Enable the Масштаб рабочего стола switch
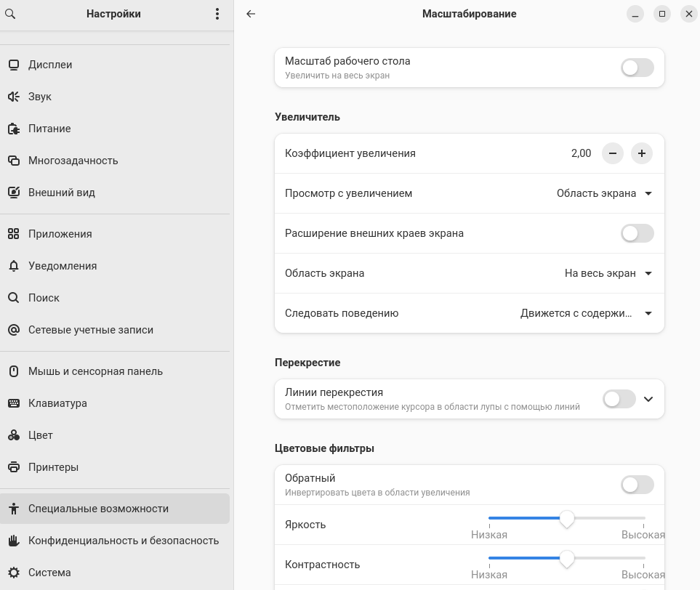 (x=637, y=68)
